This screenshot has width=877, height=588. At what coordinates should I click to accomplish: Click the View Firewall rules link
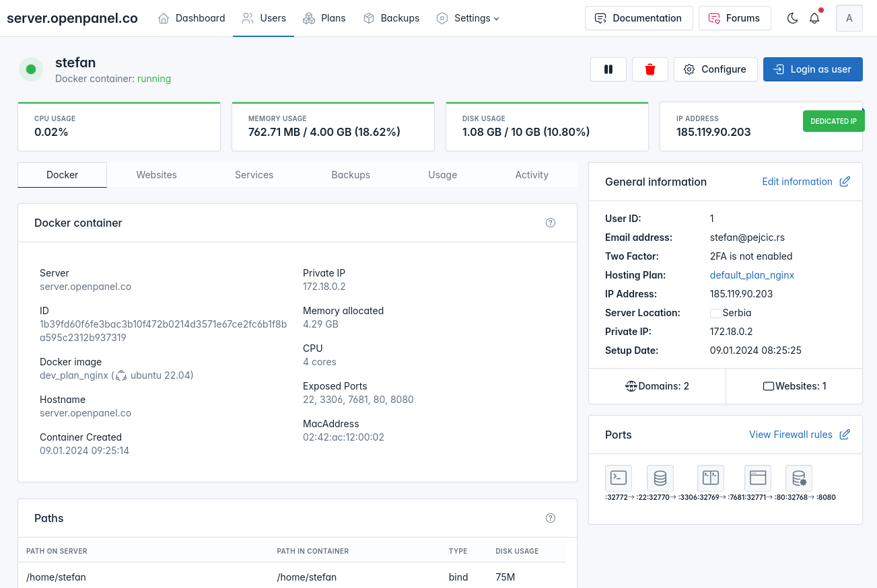pyautogui.click(x=791, y=435)
